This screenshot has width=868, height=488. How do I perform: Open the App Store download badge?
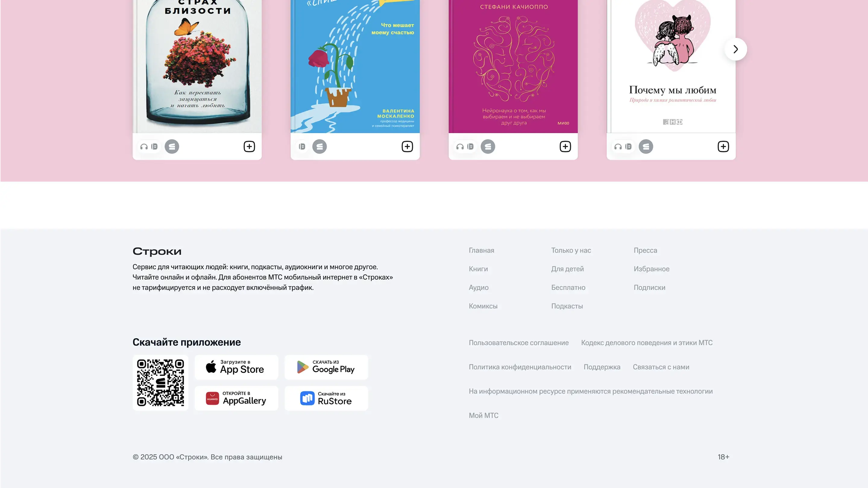(237, 367)
